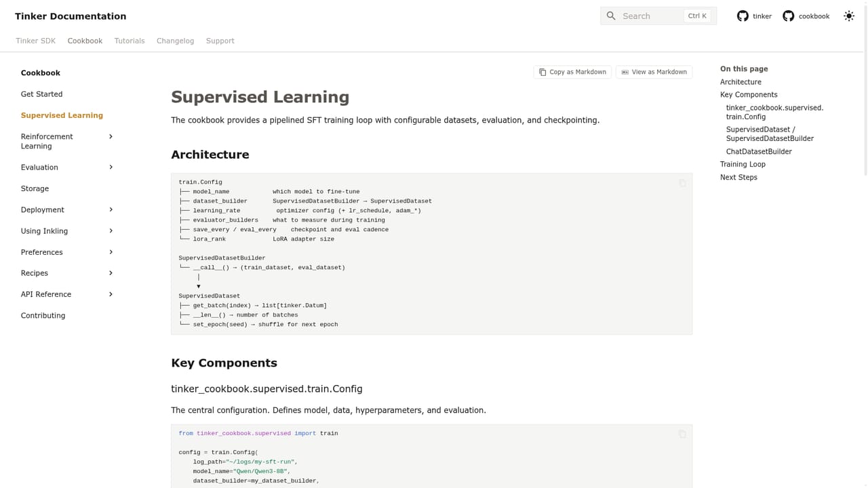Open the Changelog tab
Screen dimensions: 868x488
coord(175,41)
